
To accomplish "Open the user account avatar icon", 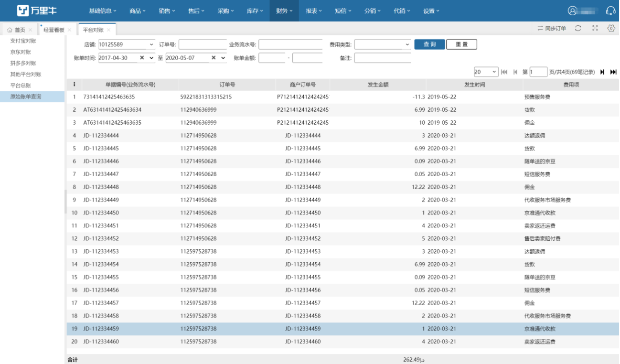I will pos(572,11).
